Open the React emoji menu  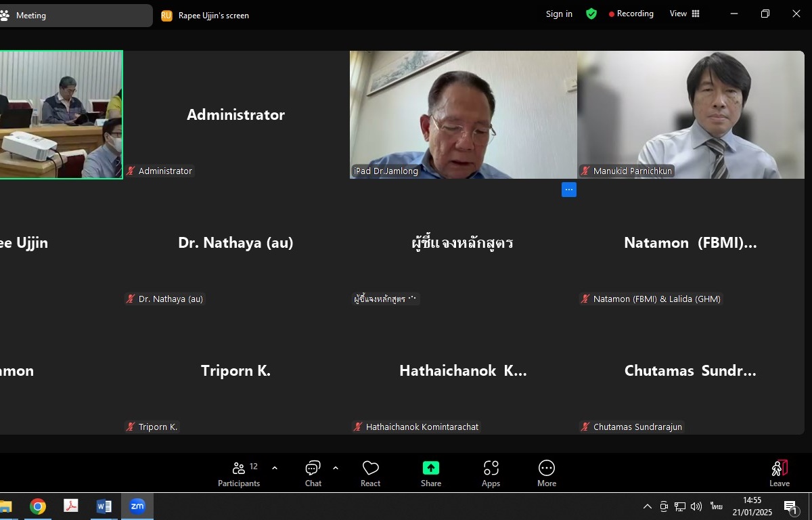tap(370, 473)
